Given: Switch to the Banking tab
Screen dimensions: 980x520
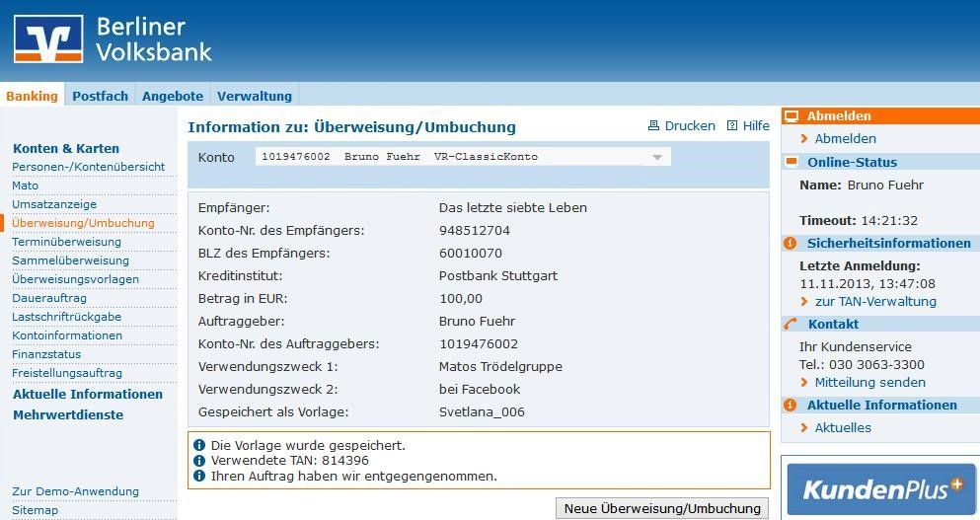Looking at the screenshot, I should 32,96.
